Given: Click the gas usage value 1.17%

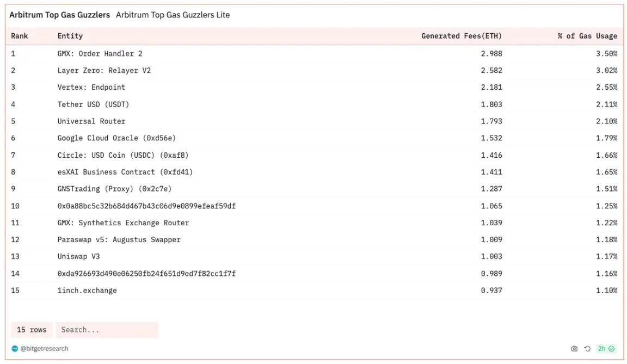Looking at the screenshot, I should point(607,256).
